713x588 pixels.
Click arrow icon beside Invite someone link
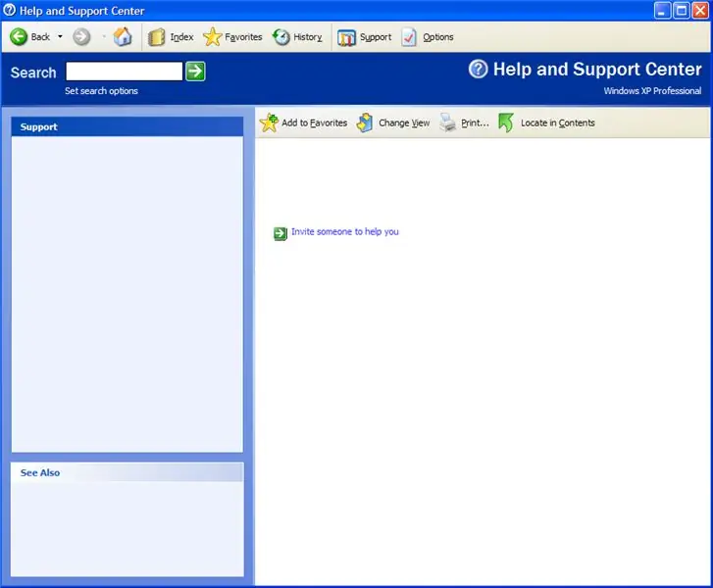280,233
